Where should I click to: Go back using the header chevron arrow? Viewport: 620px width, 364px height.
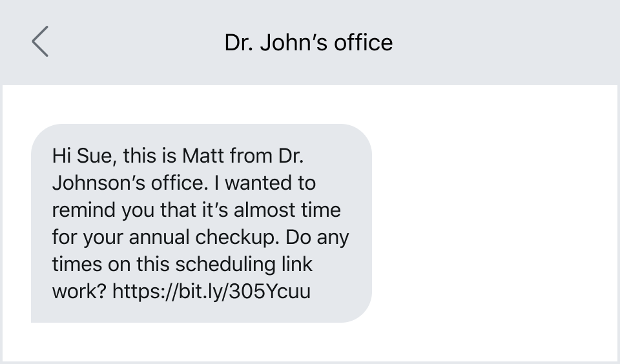(40, 41)
